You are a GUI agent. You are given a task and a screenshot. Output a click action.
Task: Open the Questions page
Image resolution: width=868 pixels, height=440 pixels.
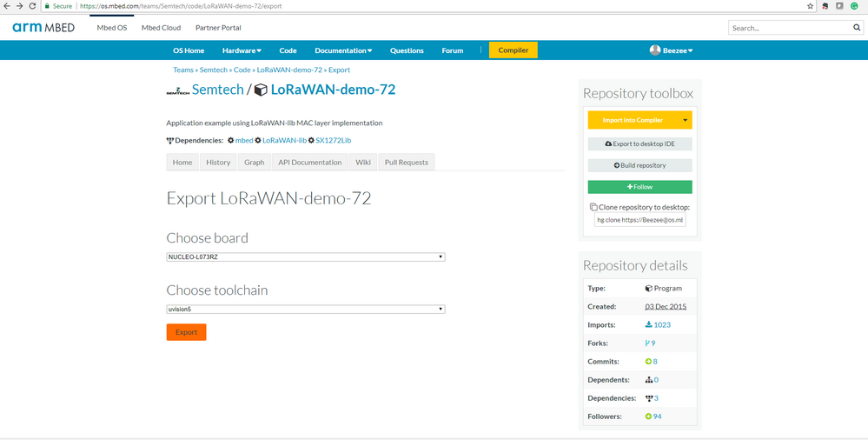click(x=407, y=50)
